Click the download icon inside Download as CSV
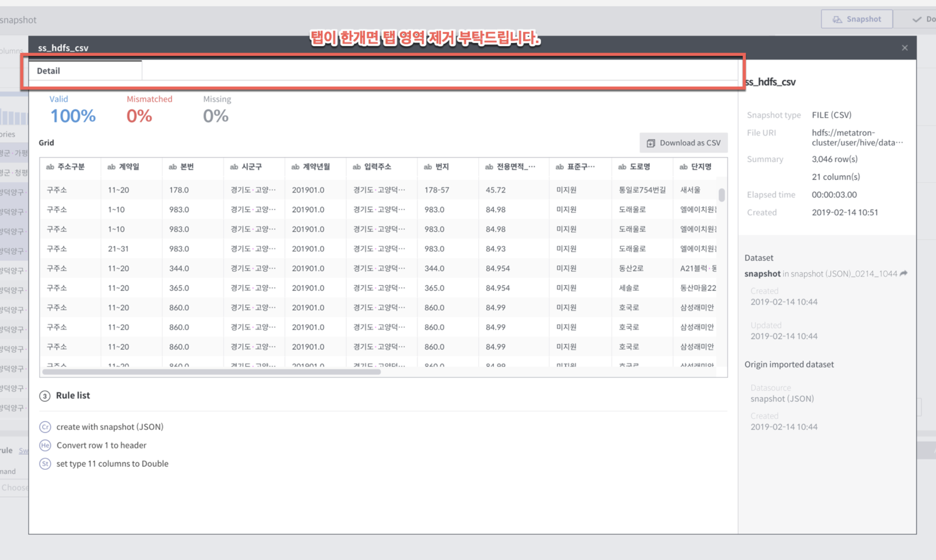936x560 pixels. (x=651, y=143)
